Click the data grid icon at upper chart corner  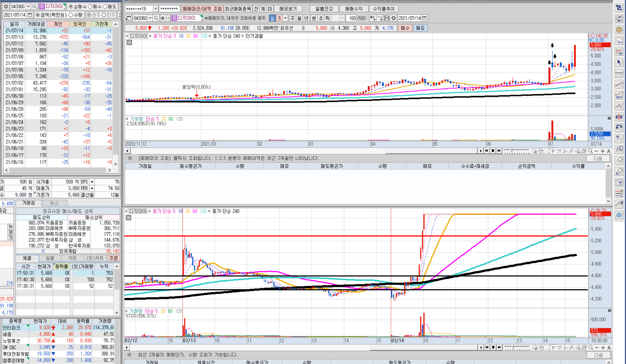129,42
